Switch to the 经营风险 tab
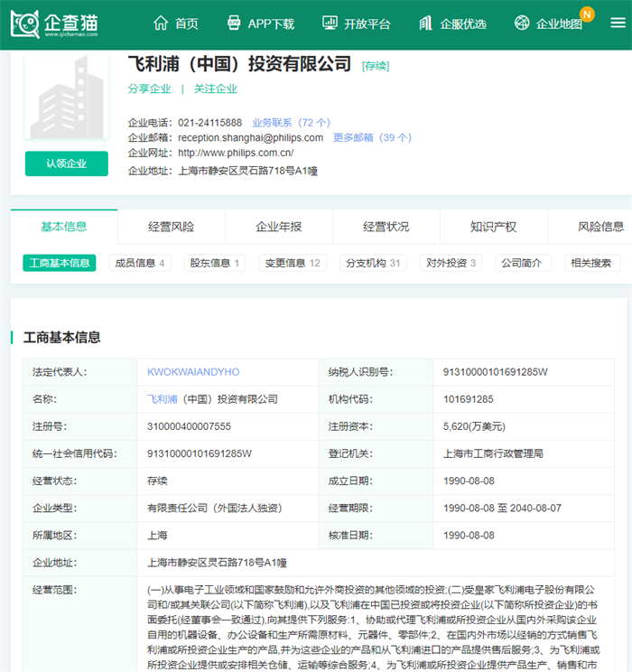Screen dimensions: 632x672 (x=172, y=227)
